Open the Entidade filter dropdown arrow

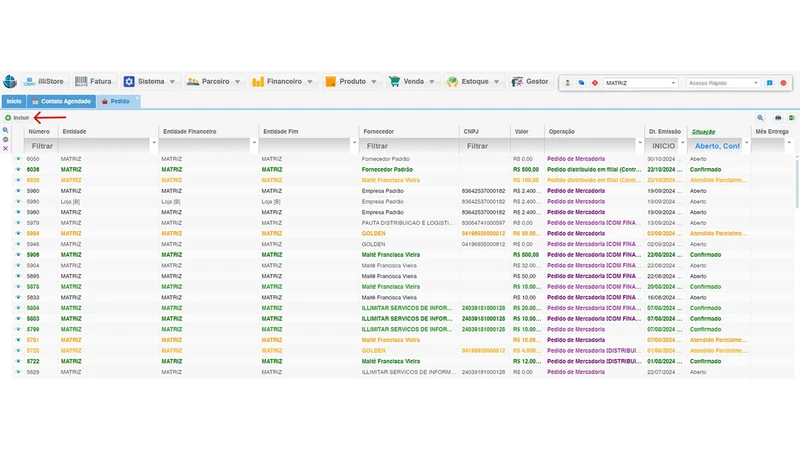[x=154, y=143]
